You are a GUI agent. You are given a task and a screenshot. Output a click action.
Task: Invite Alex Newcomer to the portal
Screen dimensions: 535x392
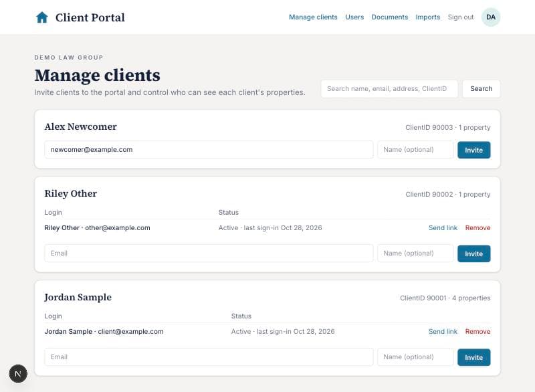coord(474,150)
